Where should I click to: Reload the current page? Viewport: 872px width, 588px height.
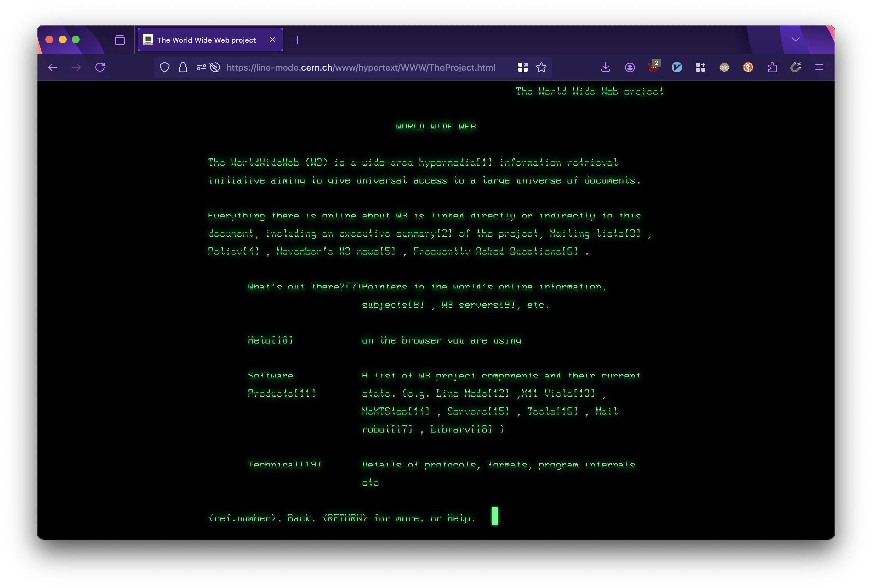click(100, 67)
